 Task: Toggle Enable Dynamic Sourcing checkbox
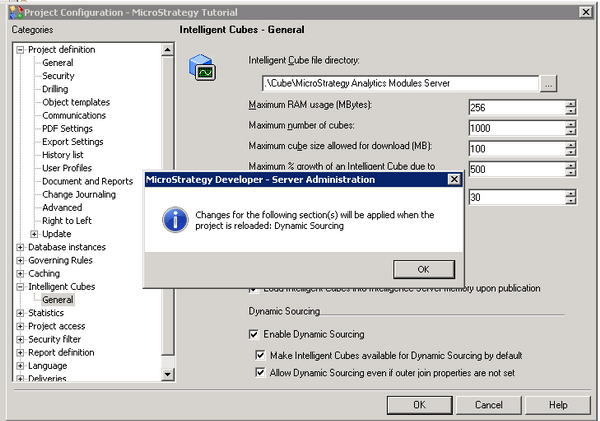point(254,334)
